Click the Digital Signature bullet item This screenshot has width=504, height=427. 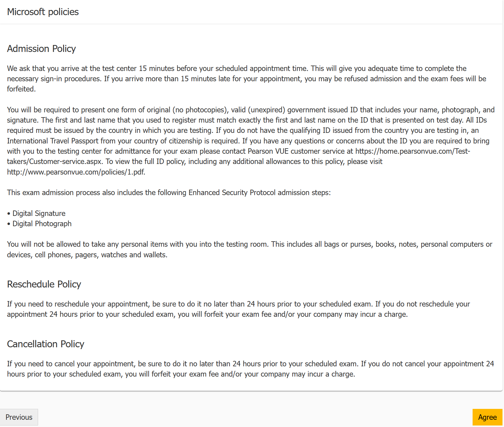[39, 213]
